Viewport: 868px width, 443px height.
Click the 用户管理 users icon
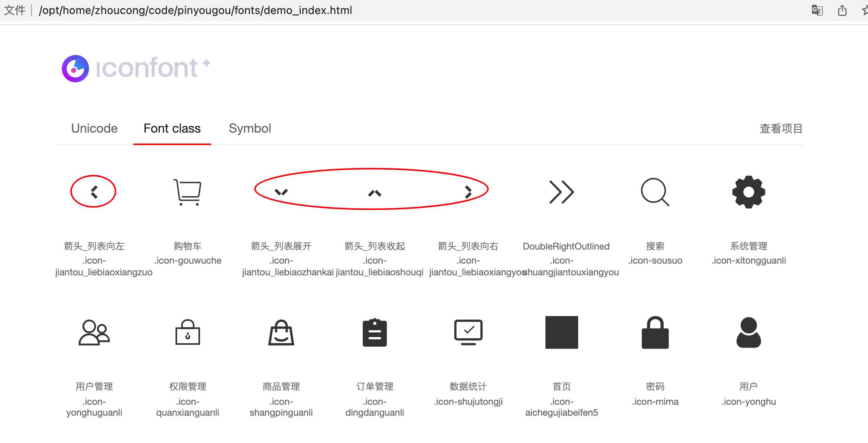[94, 332]
